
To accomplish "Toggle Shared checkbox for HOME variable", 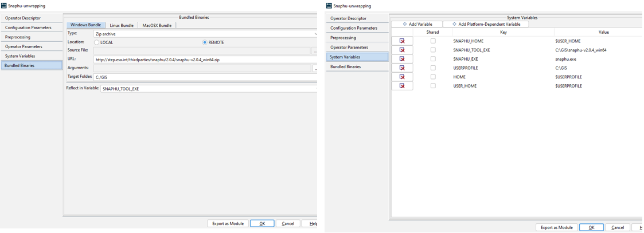I will click(x=433, y=77).
